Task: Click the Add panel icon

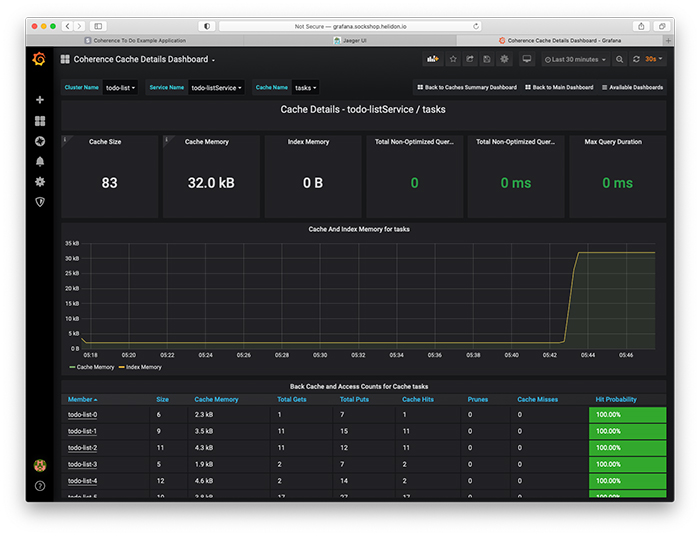Action: [x=433, y=59]
